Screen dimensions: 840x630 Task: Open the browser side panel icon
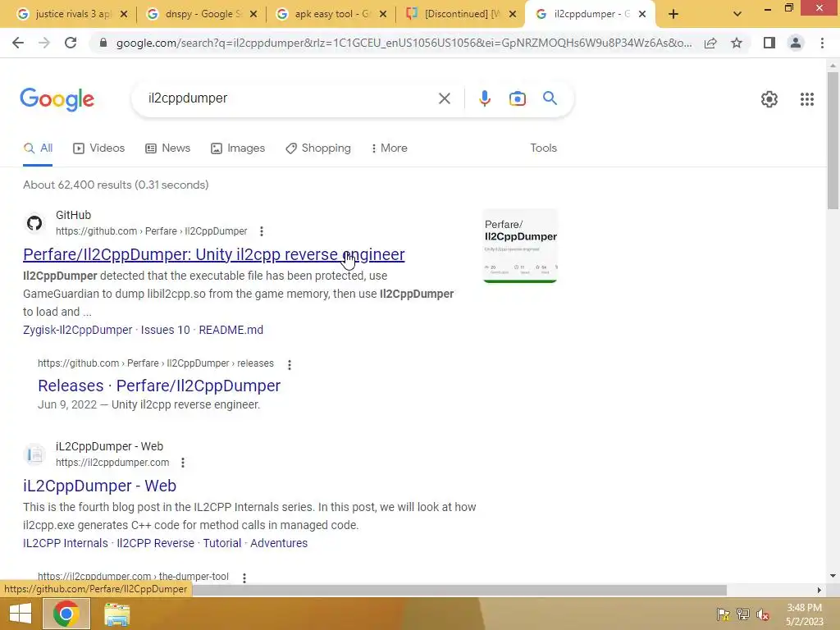pyautogui.click(x=769, y=43)
